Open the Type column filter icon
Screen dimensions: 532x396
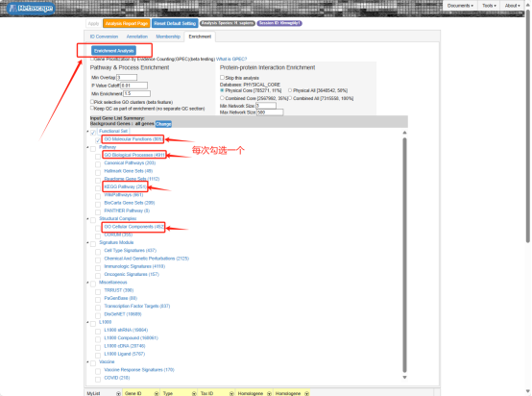coord(194,393)
